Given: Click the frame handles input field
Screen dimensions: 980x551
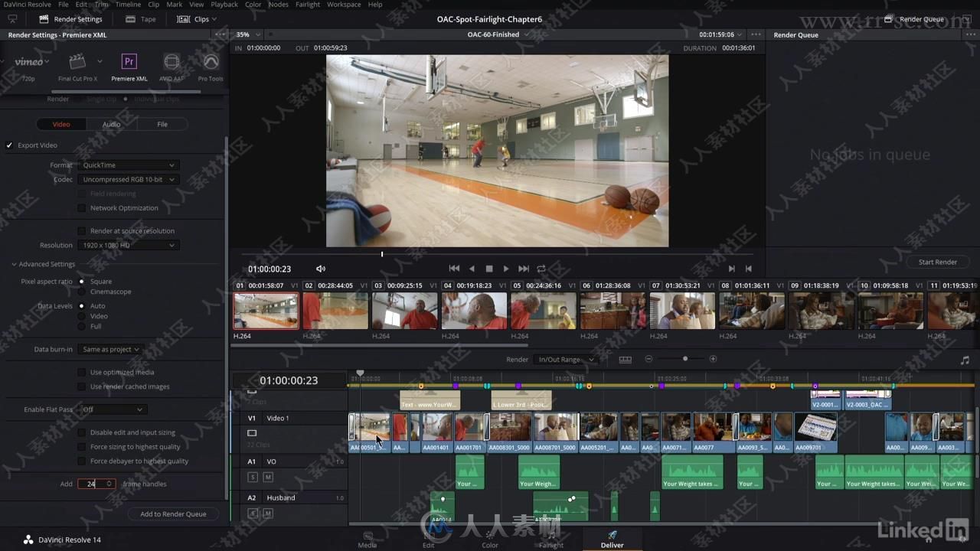Looking at the screenshot, I should pyautogui.click(x=97, y=484).
